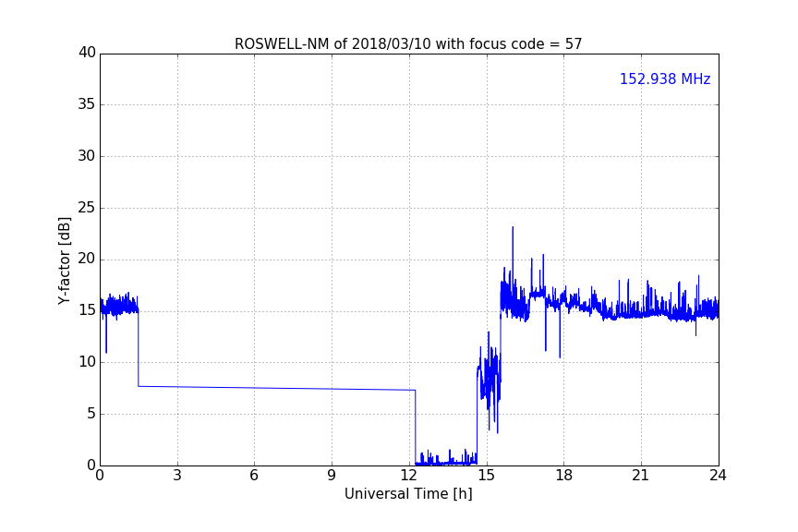Click the x-axis tick label '6'
Viewport: 798px width, 532px height.
(x=255, y=476)
